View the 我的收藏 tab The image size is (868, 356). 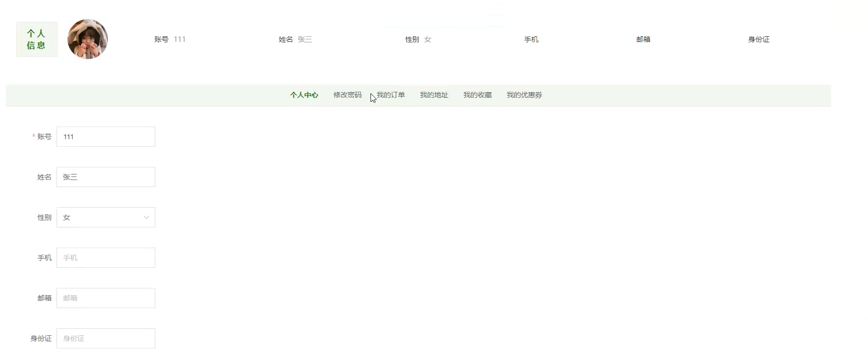(x=477, y=95)
